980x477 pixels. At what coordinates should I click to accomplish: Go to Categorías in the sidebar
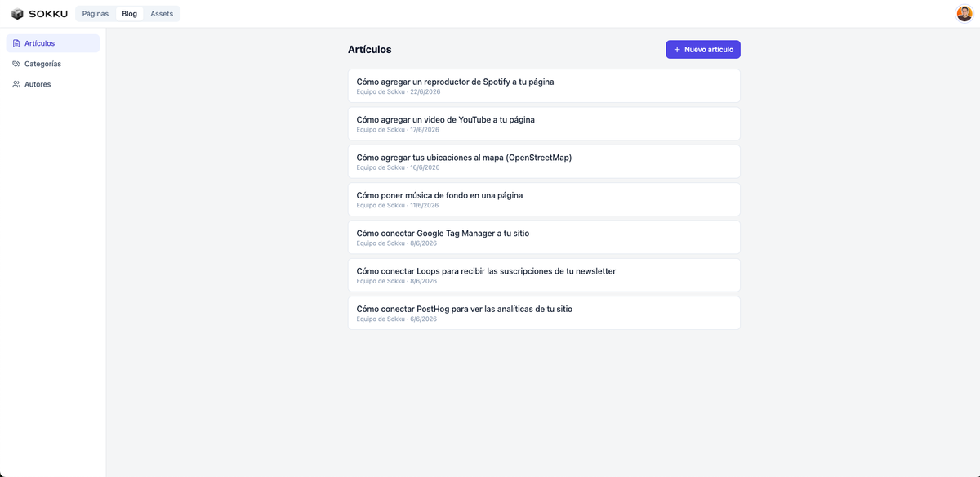[x=53, y=64]
